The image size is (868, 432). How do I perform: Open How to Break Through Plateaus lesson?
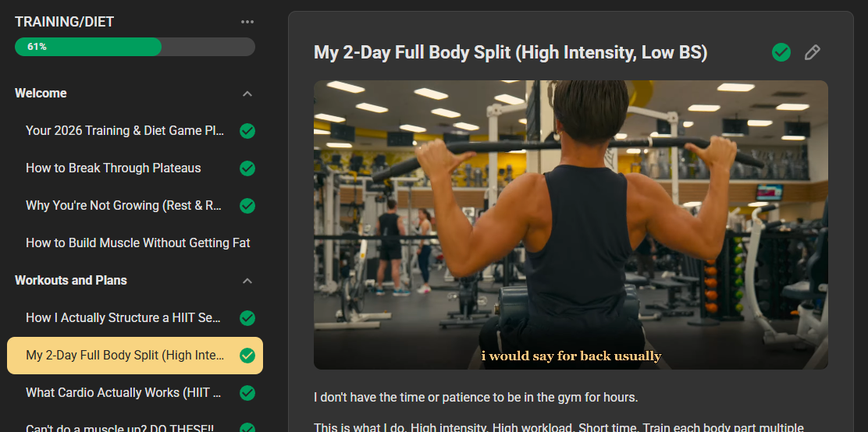[x=113, y=168]
